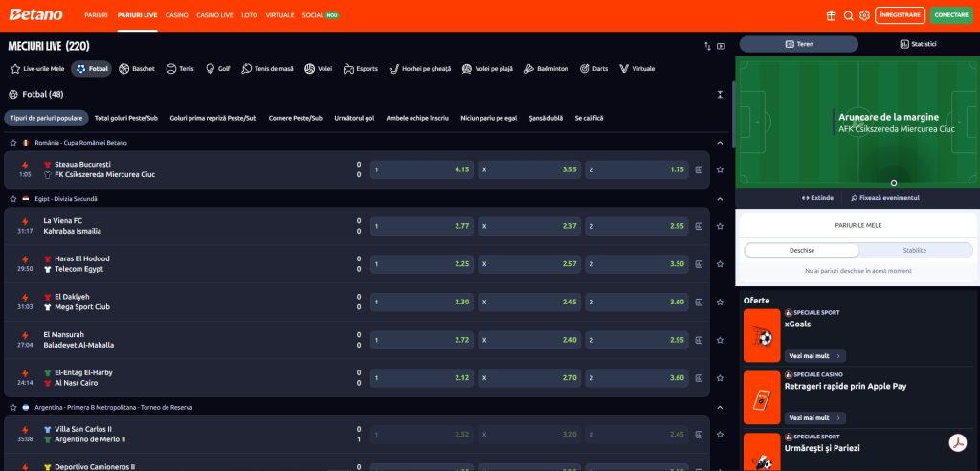Click the match list vertical scrollbar
The image size is (980, 471).
[733, 113]
